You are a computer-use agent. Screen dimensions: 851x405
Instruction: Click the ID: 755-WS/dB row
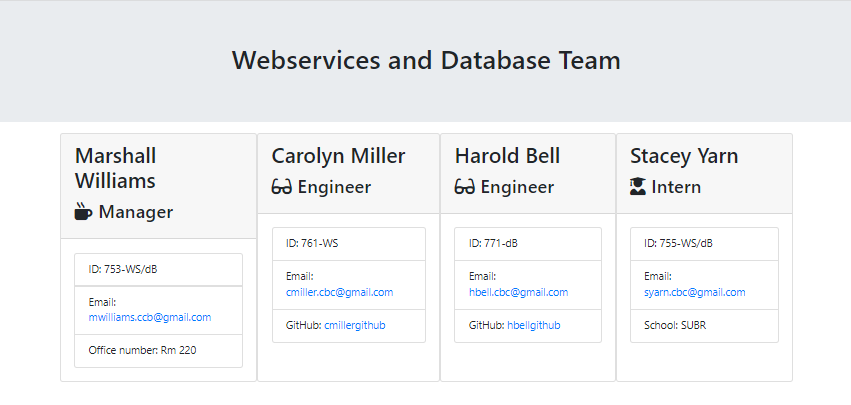point(704,244)
